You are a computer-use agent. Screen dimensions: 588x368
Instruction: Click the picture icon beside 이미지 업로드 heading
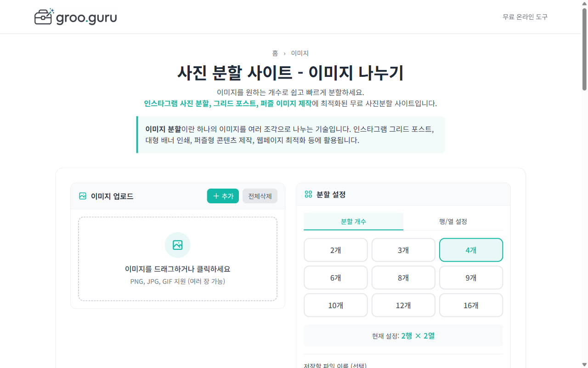click(82, 195)
